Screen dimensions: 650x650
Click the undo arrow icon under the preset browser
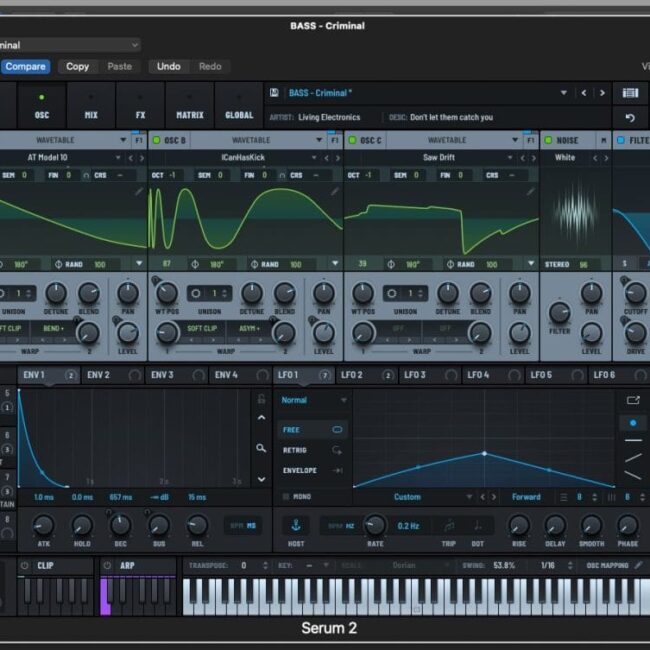coord(629,117)
